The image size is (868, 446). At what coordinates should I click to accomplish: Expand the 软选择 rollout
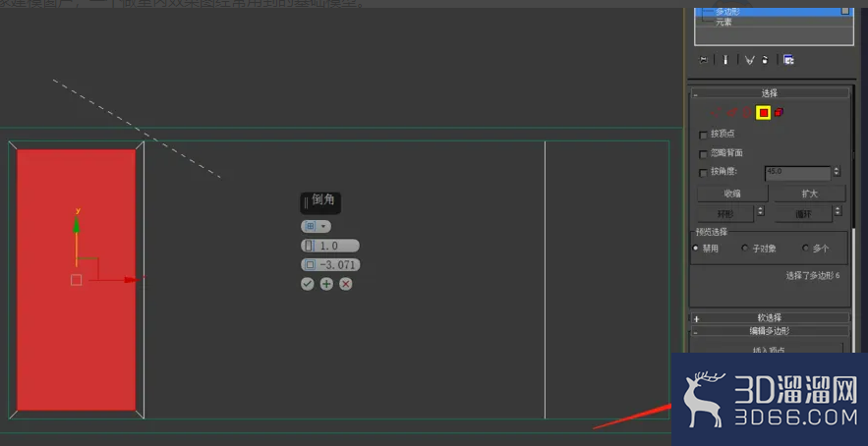(x=770, y=317)
